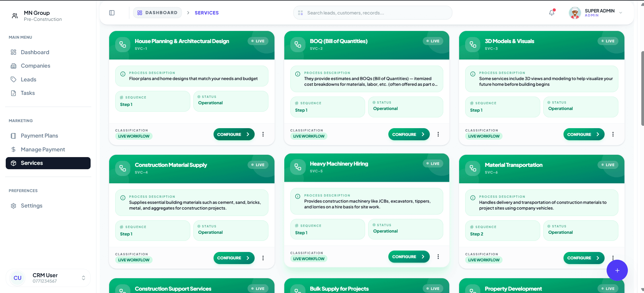Open more options for Construction Material Supply
This screenshot has width=644, height=293.
click(263, 258)
